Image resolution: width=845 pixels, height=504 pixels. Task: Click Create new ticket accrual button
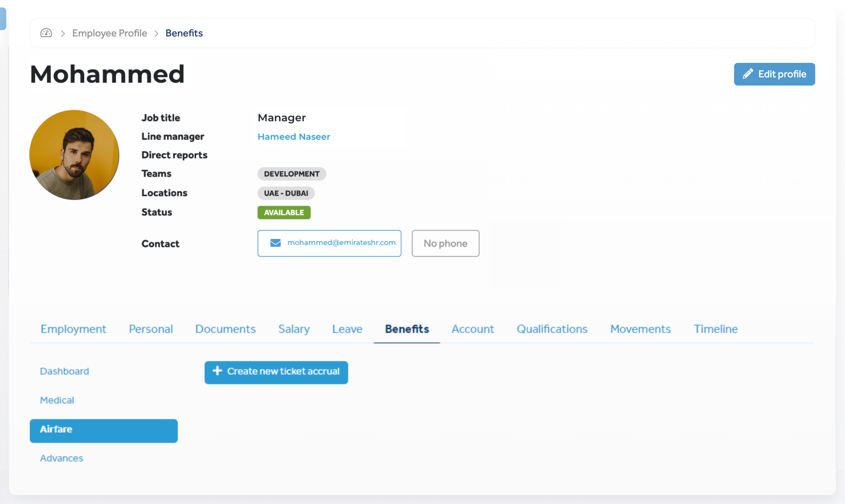tap(276, 372)
